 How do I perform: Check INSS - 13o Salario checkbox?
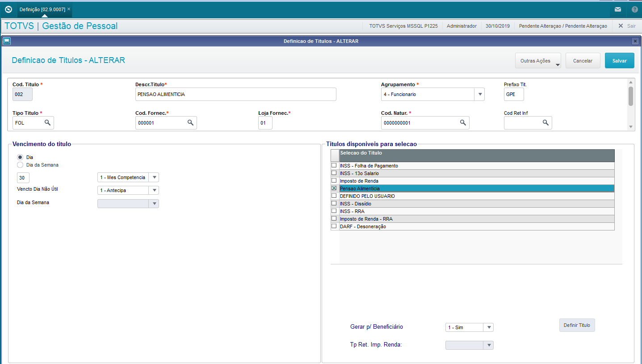[334, 173]
